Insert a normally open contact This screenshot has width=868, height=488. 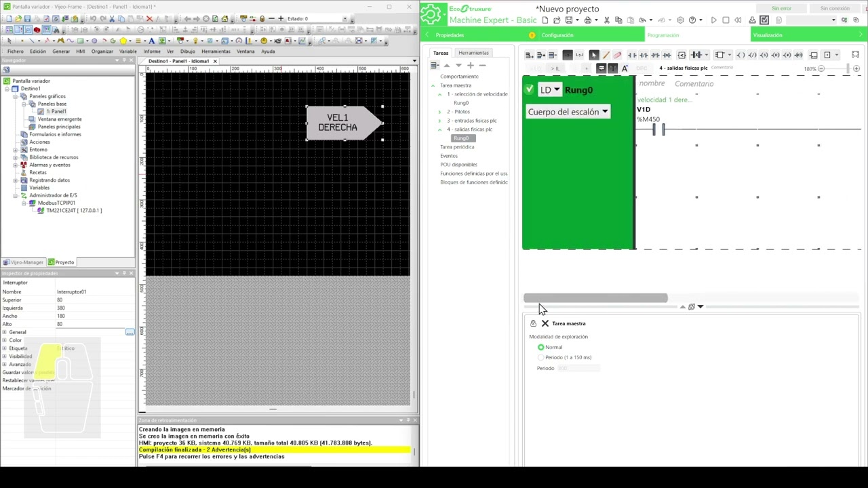pyautogui.click(x=632, y=55)
